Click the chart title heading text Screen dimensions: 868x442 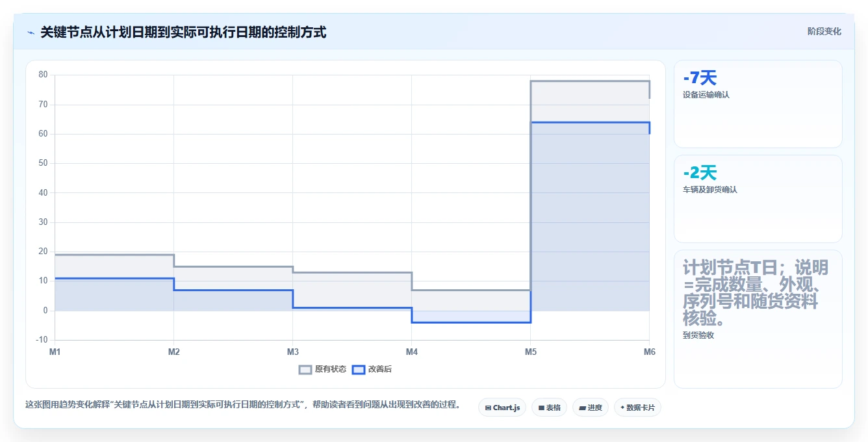[x=183, y=32]
